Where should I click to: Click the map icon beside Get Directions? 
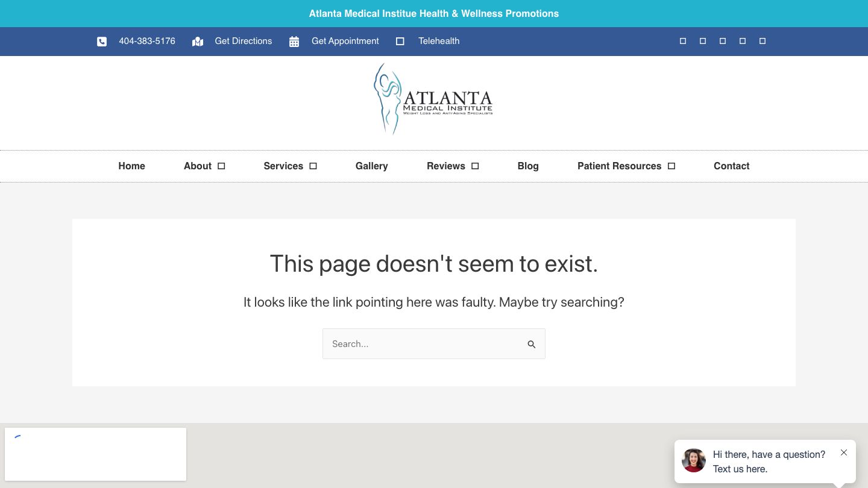(x=197, y=41)
